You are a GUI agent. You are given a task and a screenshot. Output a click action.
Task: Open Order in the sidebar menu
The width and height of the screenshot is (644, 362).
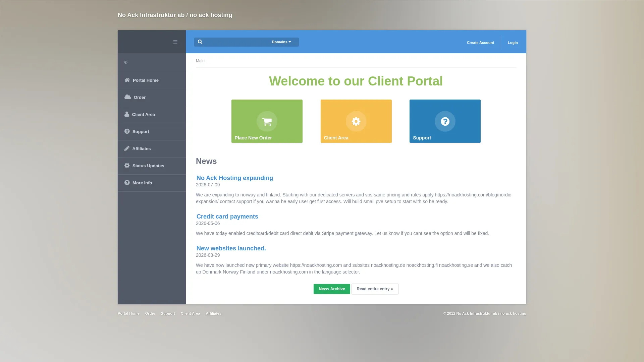[152, 98]
